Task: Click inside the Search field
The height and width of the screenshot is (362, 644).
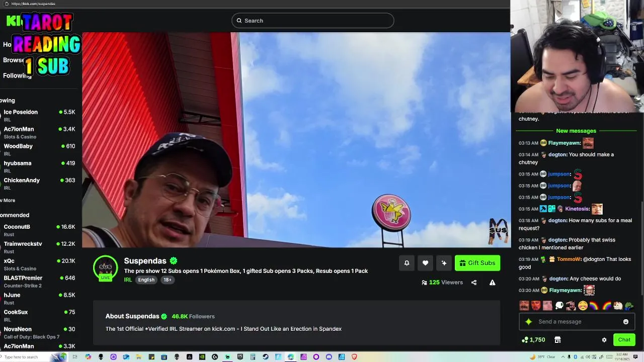Action: (313, 21)
